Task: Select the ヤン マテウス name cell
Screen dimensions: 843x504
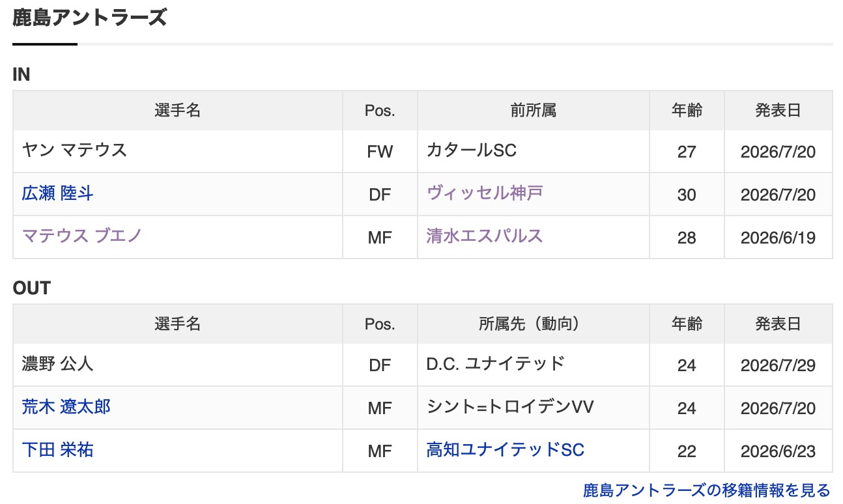Action: [178, 151]
